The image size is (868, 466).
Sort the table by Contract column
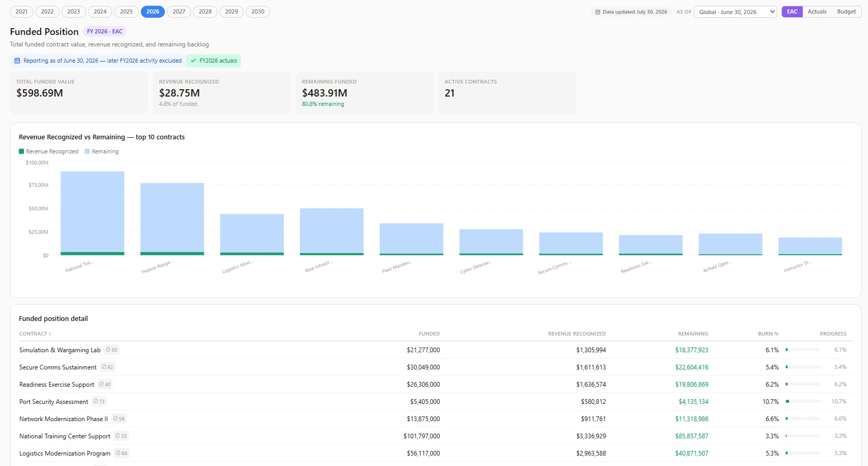[35, 333]
